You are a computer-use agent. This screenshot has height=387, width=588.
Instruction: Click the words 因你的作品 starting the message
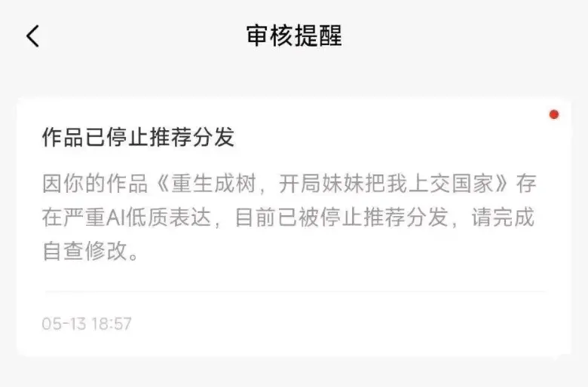(95, 184)
